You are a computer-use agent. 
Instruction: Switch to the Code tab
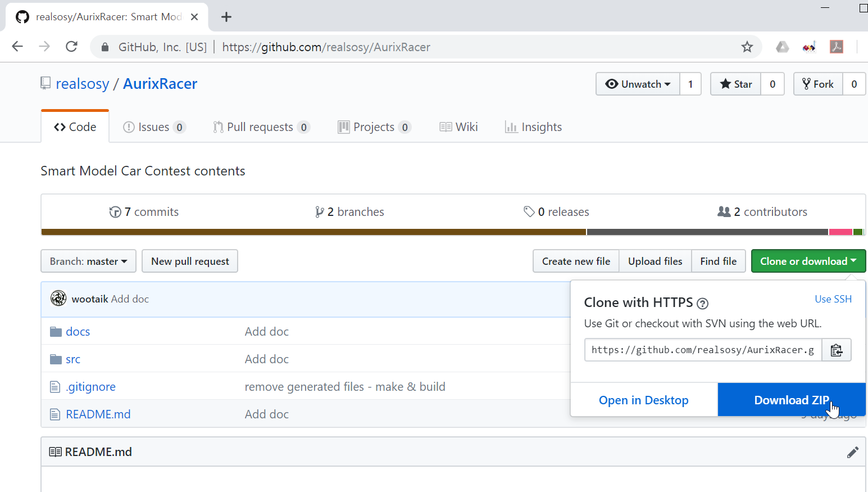(75, 127)
